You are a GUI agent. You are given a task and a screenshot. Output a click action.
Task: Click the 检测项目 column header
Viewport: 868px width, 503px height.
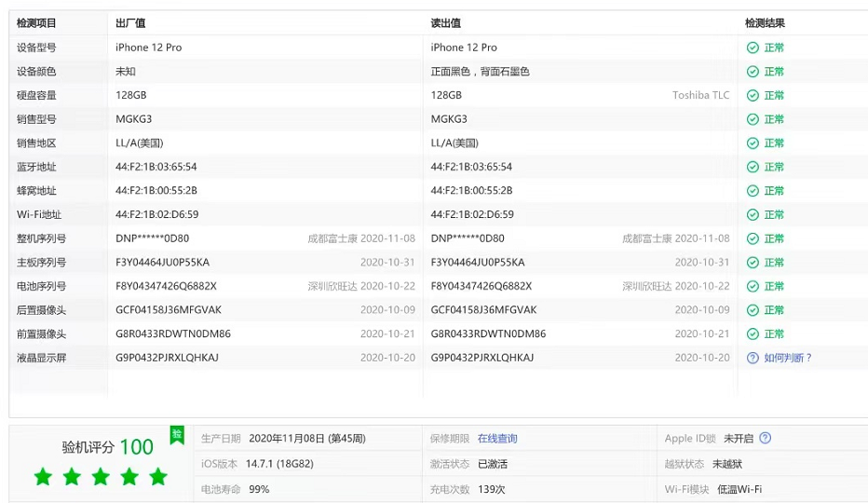[x=36, y=23]
